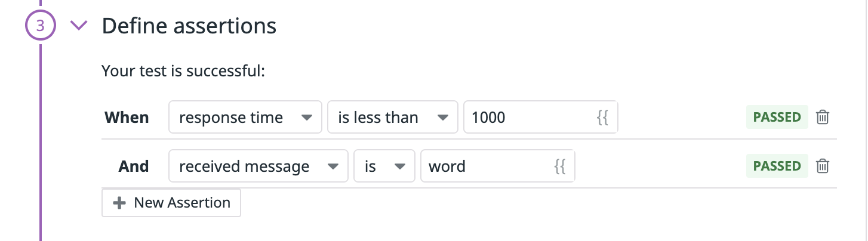Image resolution: width=868 pixels, height=241 pixels.
Task: Click the 'word' message value field
Action: coord(498,166)
